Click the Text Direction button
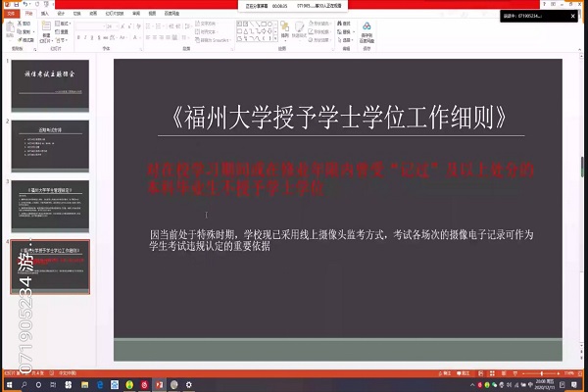This screenshot has width=588, height=392. coord(206,24)
